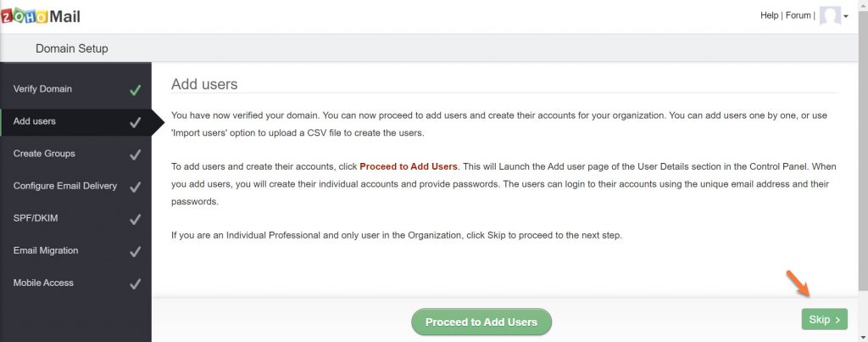Click the Configure Email Delivery checkmark

[x=134, y=187]
